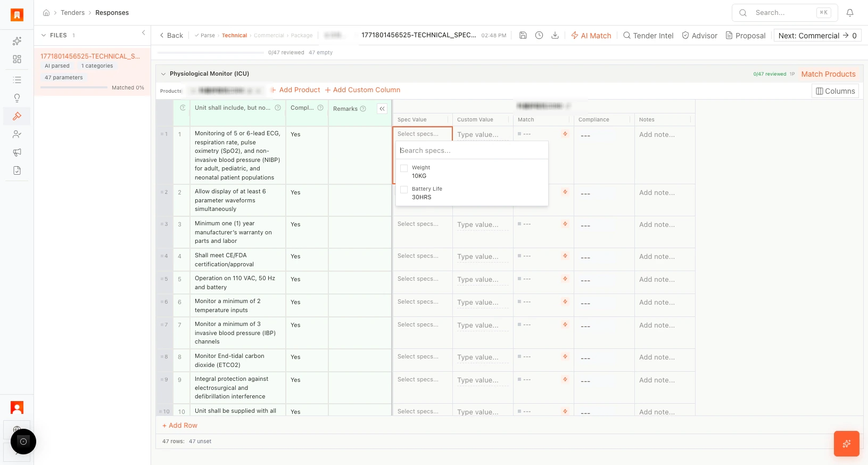Click help icon beside Unit shall include header
This screenshot has height=465, width=868.
pyautogui.click(x=278, y=108)
